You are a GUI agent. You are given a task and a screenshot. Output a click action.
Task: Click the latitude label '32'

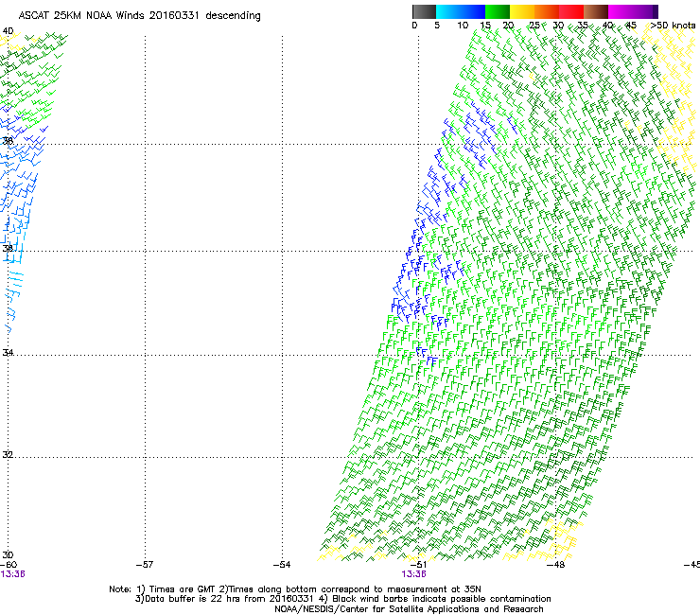click(8, 455)
